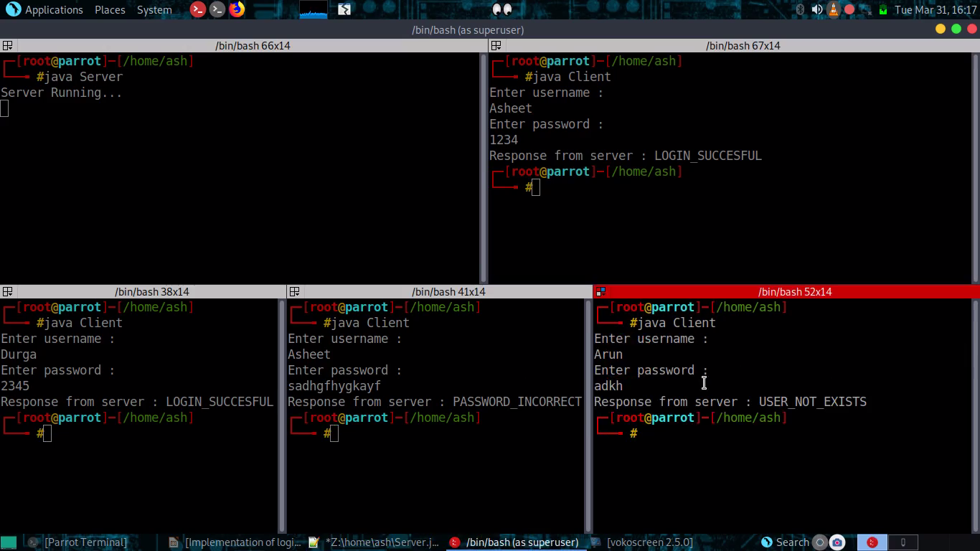Click the camera icon near the taskbar search
The image size is (980, 551).
[837, 542]
